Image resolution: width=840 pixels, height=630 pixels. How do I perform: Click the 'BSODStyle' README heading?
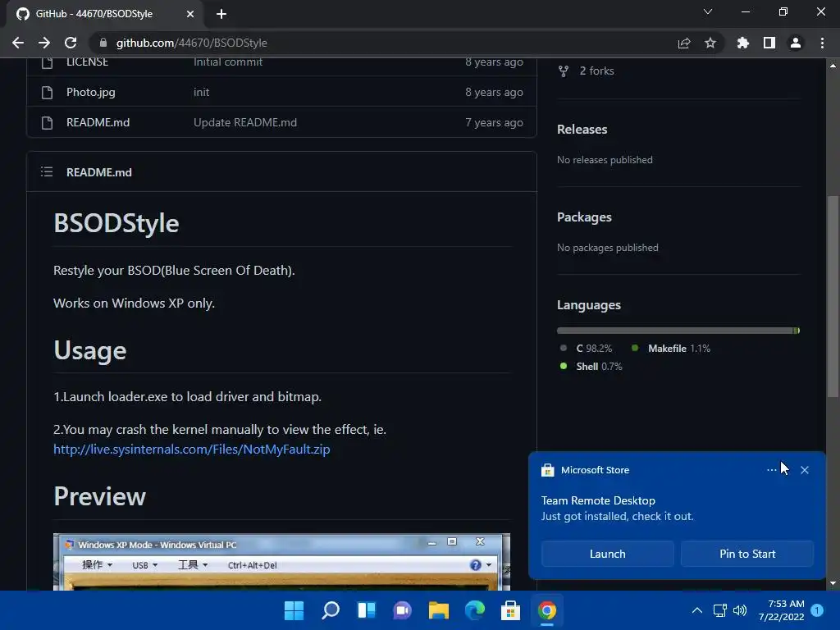116,223
